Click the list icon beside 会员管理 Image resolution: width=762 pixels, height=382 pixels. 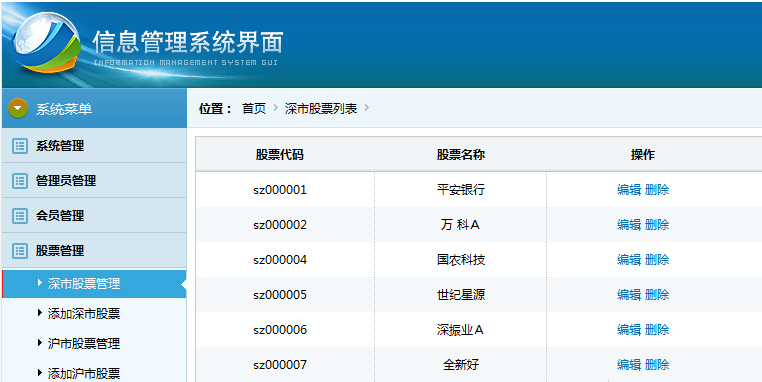[20, 216]
